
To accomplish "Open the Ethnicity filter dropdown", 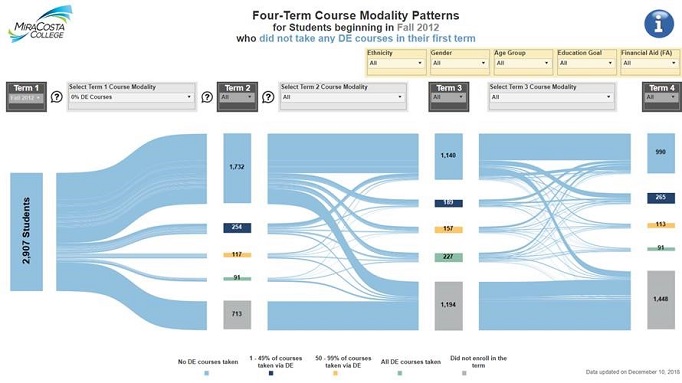I will tap(395, 63).
